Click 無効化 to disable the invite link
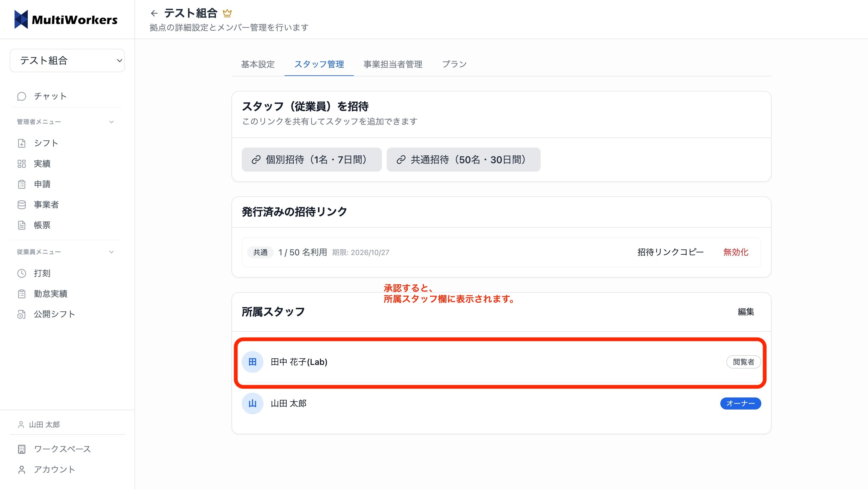Screen dimensions: 868x489 point(736,252)
